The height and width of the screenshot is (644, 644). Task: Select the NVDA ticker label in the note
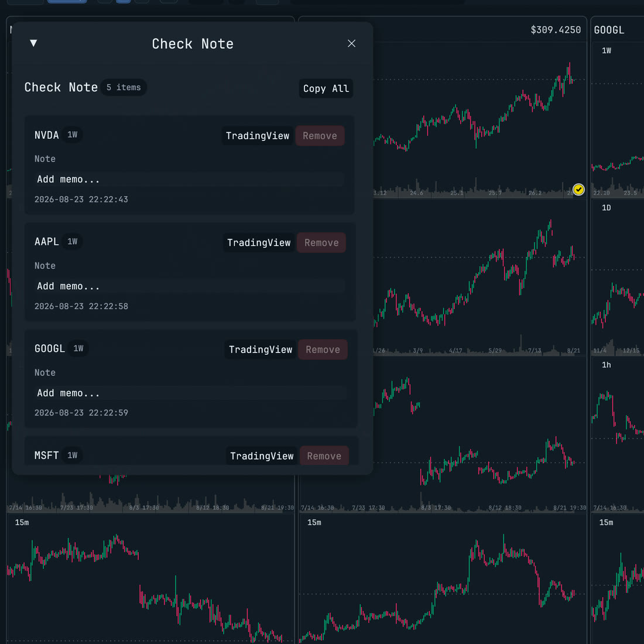click(46, 135)
